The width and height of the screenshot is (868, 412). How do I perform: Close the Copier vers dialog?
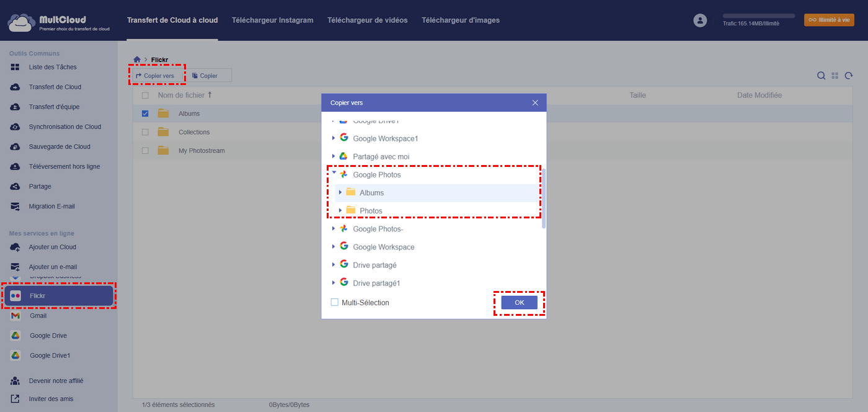[x=535, y=102]
